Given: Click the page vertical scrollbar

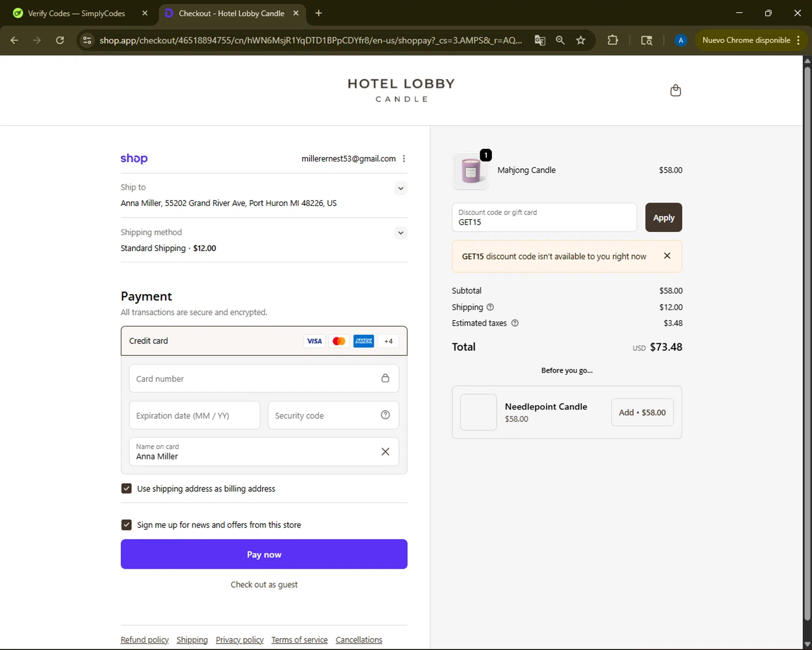Looking at the screenshot, I should point(807,342).
